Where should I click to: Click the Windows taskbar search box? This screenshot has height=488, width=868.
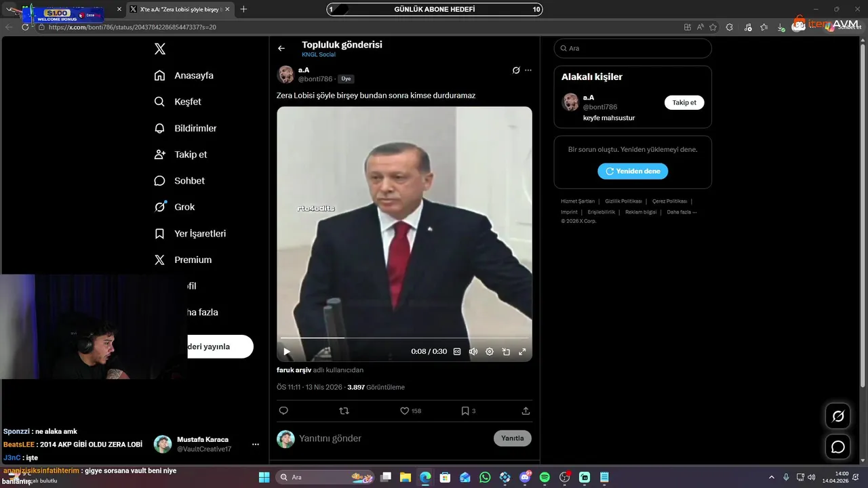click(325, 477)
